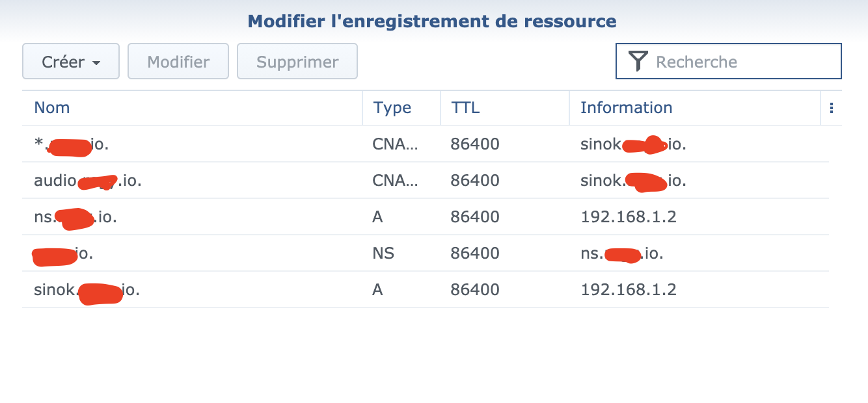Select the ns A record row
Screen dimensions: 868x403
(x=195, y=217)
